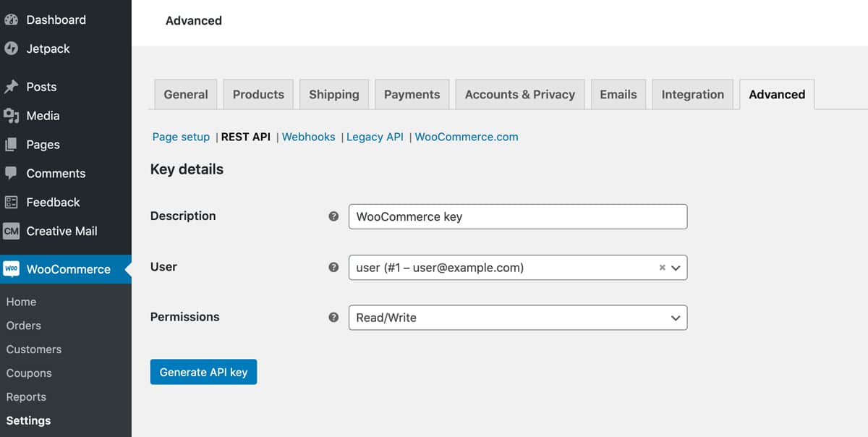Screen dimensions: 868x437
Task: Select the Emails tab
Action: (x=618, y=95)
